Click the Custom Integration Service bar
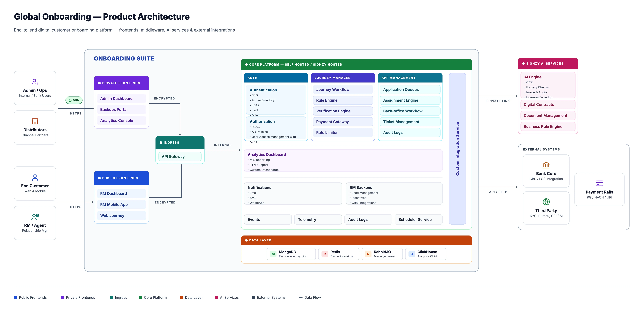 [x=457, y=149]
